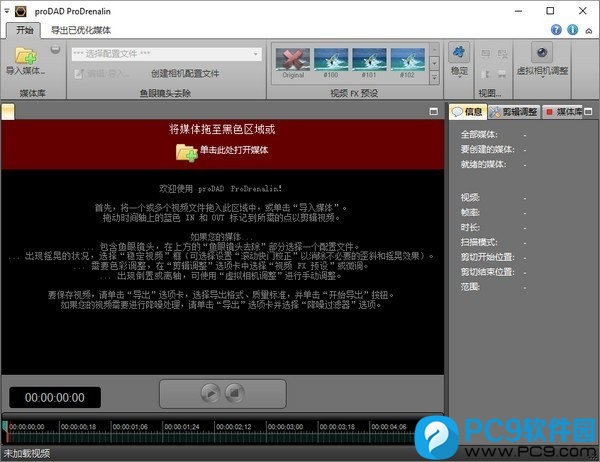Click preset gallery up arrow
Image resolution: width=600 pixels, height=462 pixels.
(x=434, y=49)
